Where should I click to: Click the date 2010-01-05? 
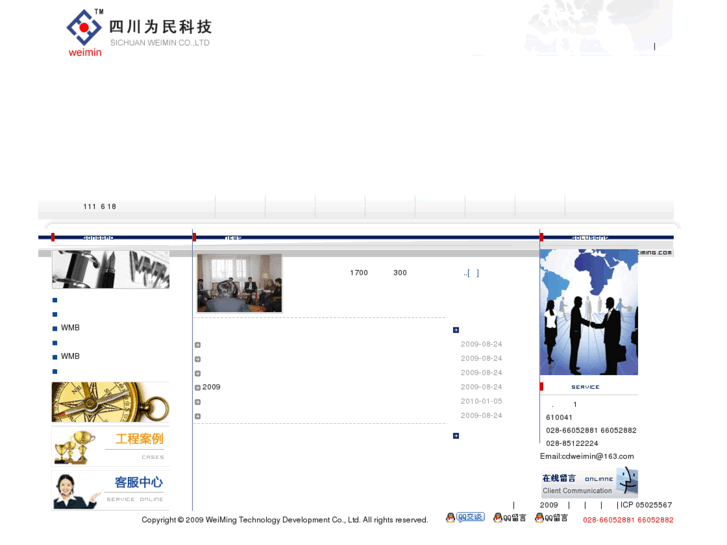481,401
